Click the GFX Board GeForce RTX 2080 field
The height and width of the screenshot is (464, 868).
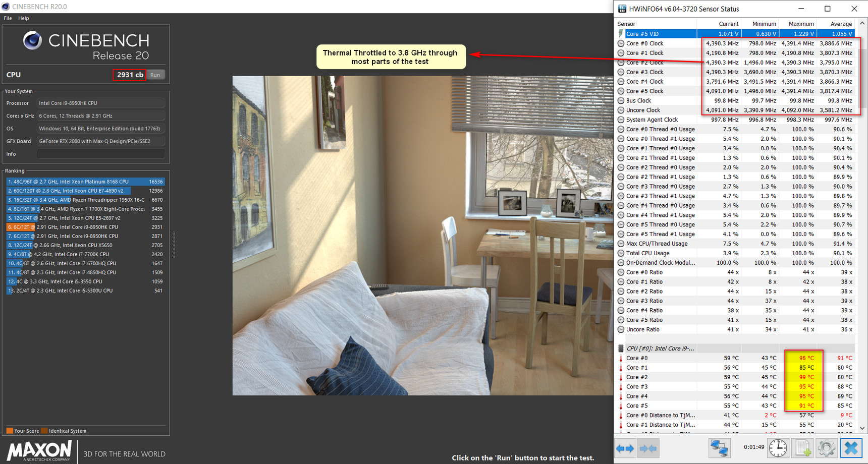pyautogui.click(x=101, y=141)
